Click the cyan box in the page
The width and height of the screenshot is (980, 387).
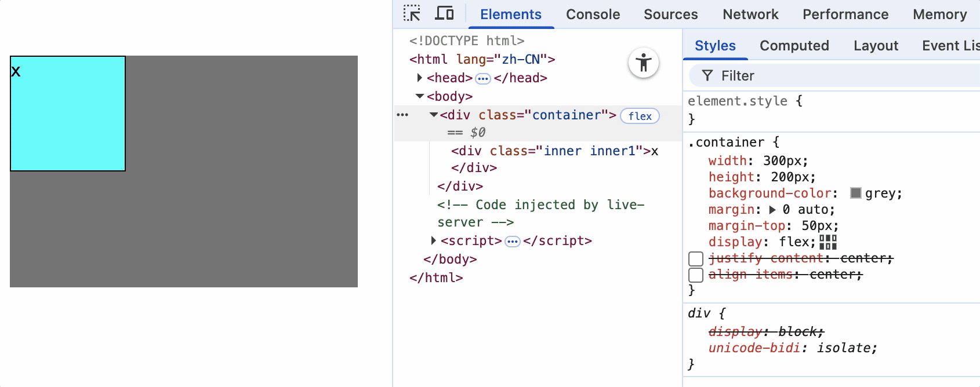[68, 114]
